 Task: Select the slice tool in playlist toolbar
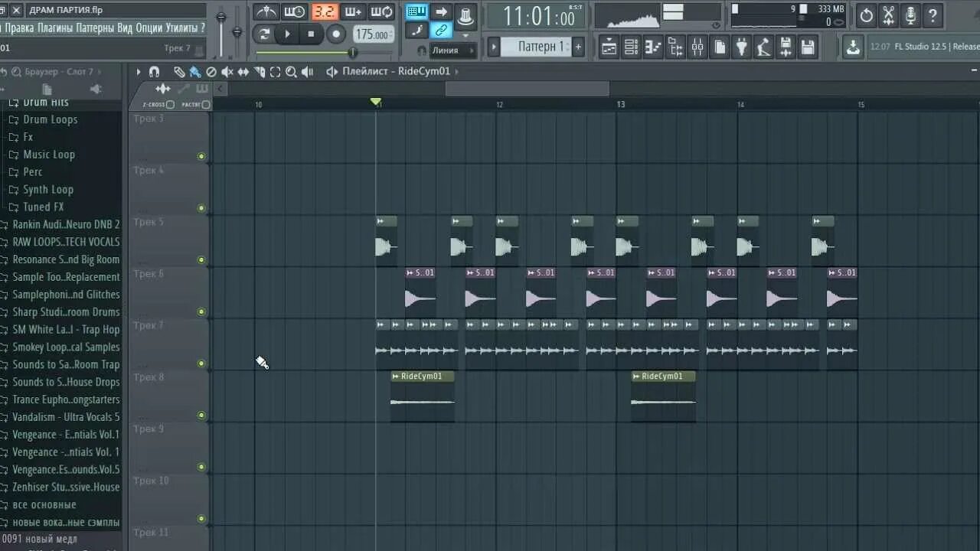(x=260, y=71)
